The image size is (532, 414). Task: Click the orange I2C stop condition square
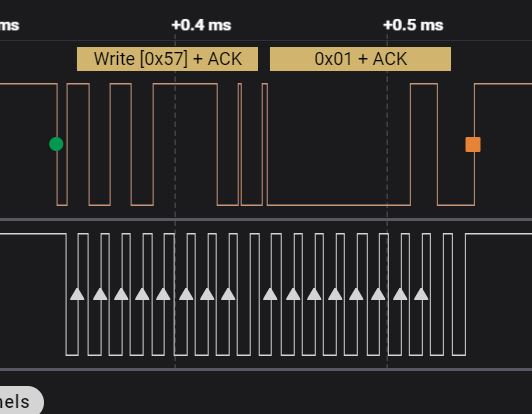coord(473,145)
